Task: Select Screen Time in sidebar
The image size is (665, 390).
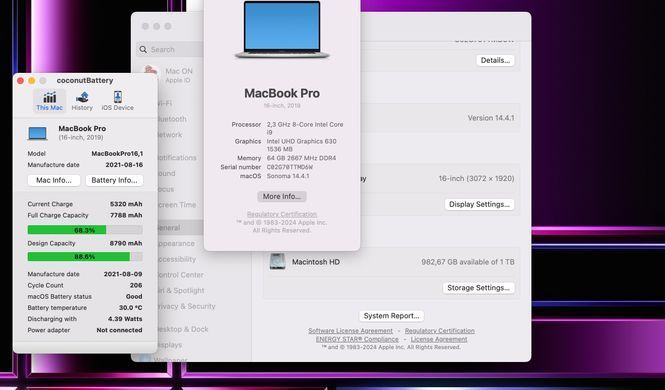Action: tap(177, 205)
